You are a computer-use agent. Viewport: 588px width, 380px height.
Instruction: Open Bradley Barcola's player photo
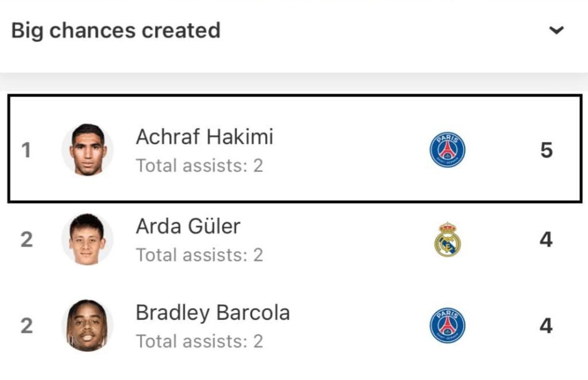(x=87, y=325)
